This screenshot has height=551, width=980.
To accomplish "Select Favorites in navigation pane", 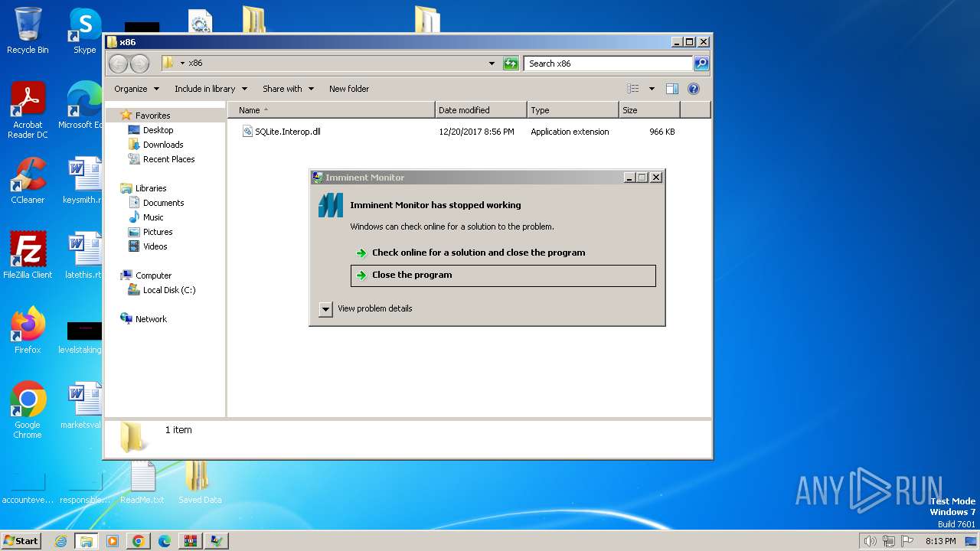I will (152, 116).
